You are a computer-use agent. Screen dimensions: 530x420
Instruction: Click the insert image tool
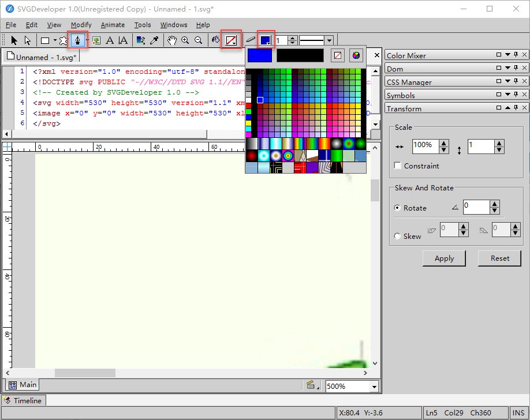[x=96, y=40]
